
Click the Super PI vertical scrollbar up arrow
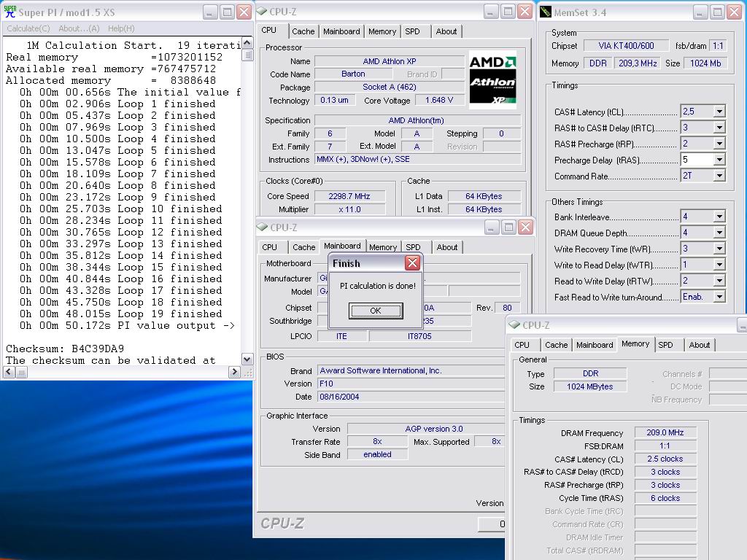(247, 43)
